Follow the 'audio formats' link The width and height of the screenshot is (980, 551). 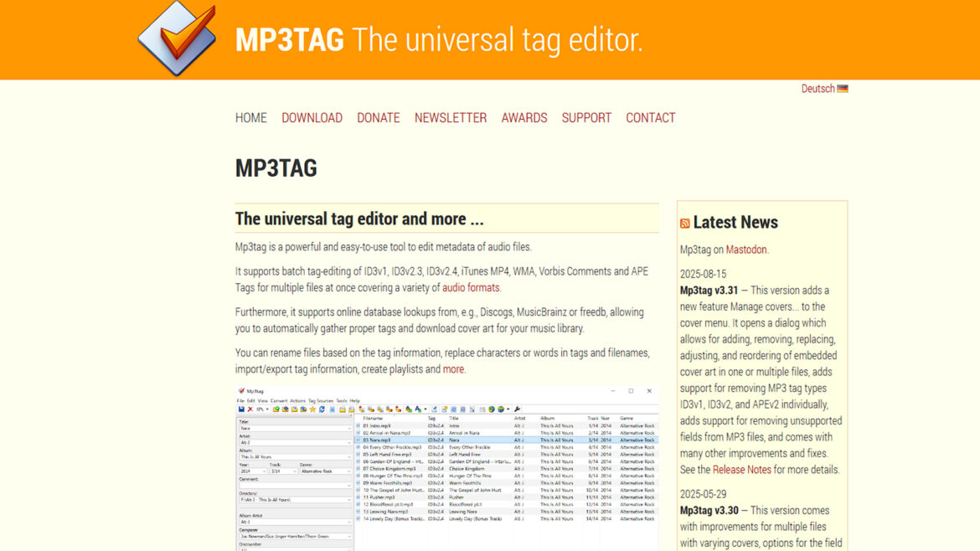tap(471, 287)
